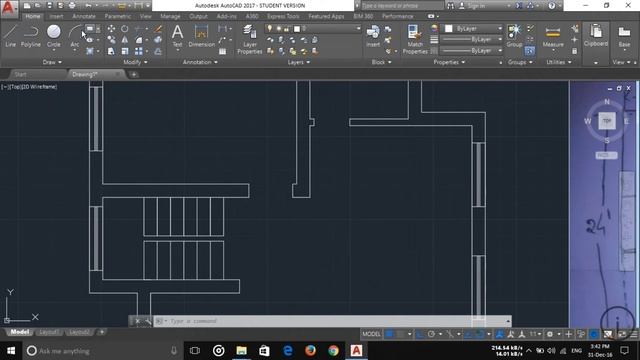Viewport: 640px width, 360px height.
Task: Select the Array tool
Action: pyautogui.click(x=139, y=51)
